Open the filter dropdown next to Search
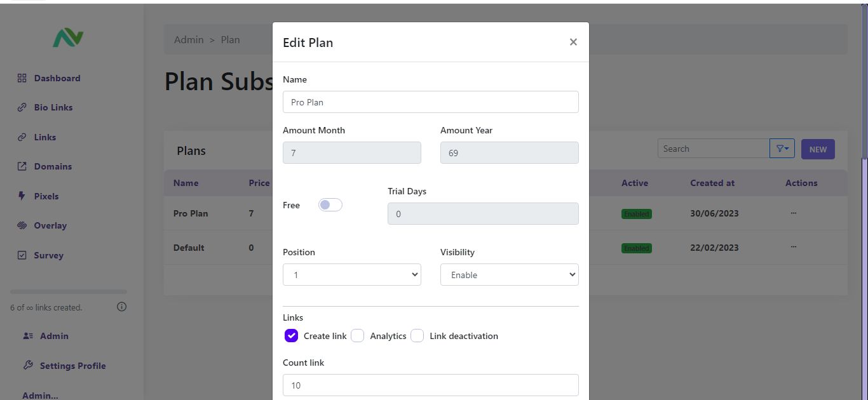Screen dimensions: 868x400 coord(782,149)
